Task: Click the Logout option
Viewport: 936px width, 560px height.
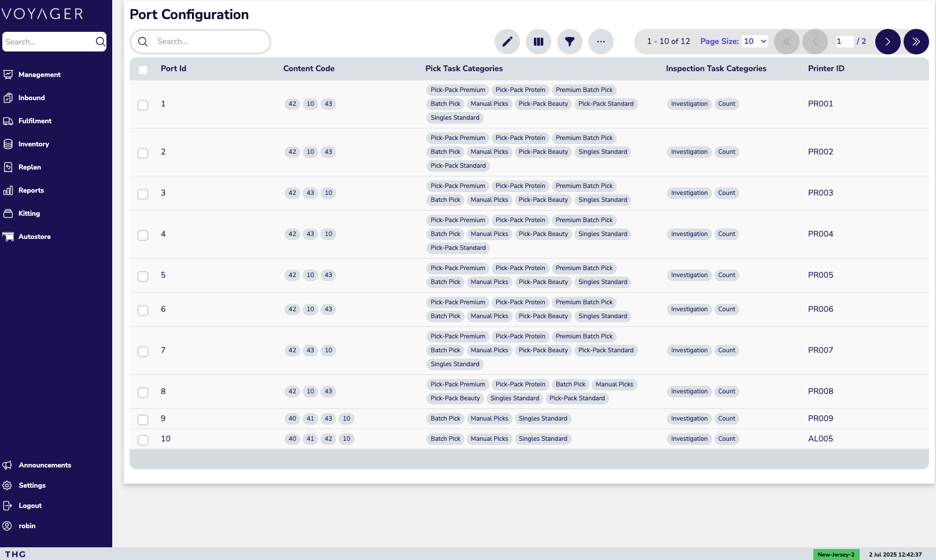Action: click(30, 506)
